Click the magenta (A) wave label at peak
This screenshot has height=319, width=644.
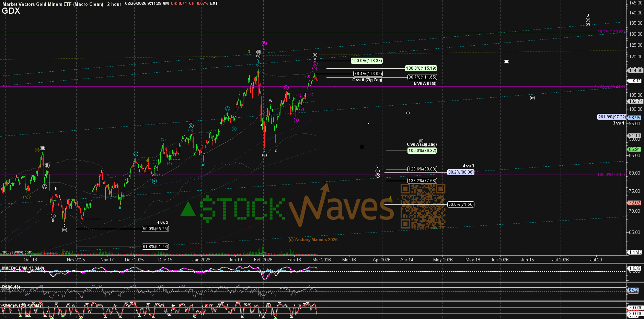264,43
